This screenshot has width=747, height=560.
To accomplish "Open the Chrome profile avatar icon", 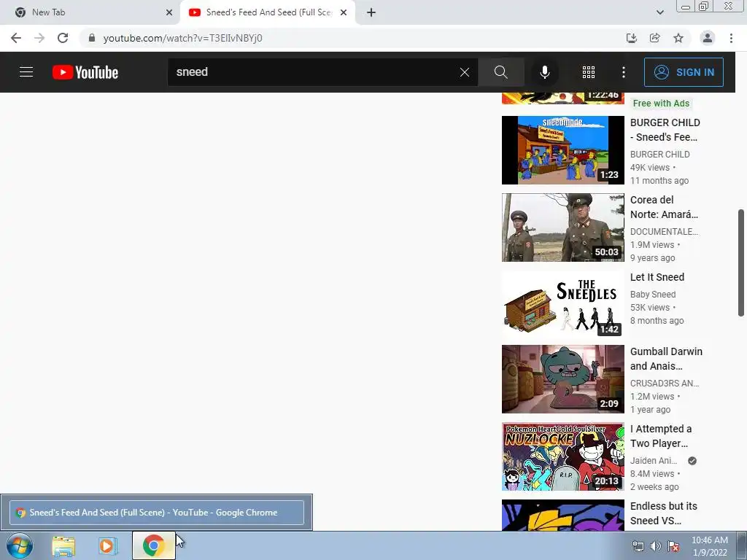I will [x=708, y=38].
